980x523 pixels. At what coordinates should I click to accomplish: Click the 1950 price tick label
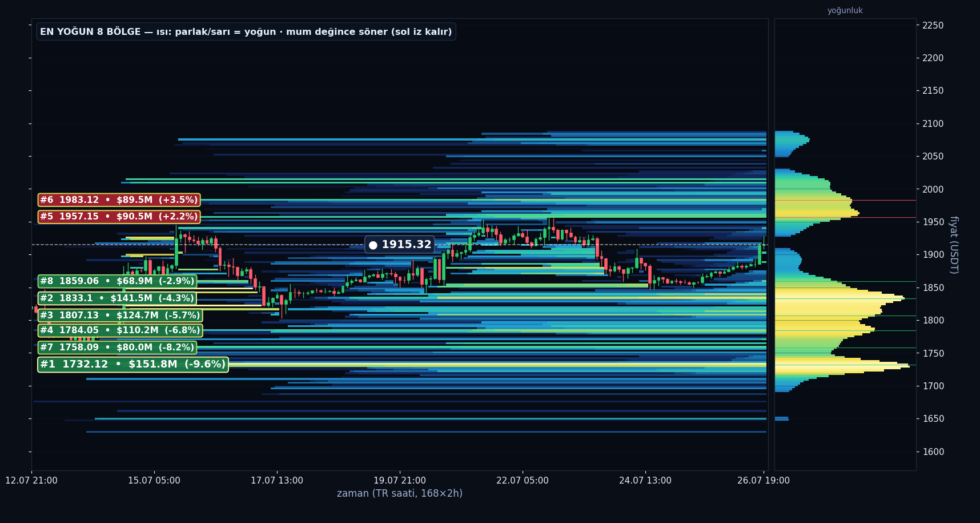pos(933,222)
